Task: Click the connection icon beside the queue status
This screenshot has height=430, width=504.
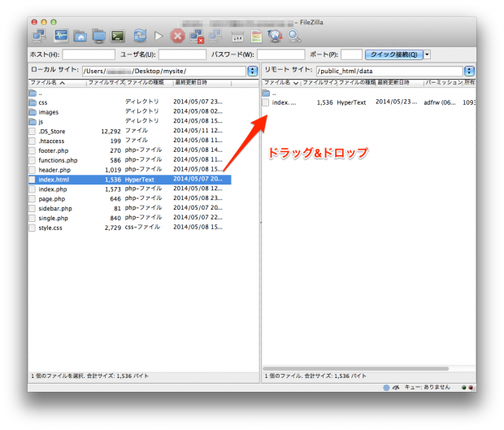Action: tap(396, 388)
